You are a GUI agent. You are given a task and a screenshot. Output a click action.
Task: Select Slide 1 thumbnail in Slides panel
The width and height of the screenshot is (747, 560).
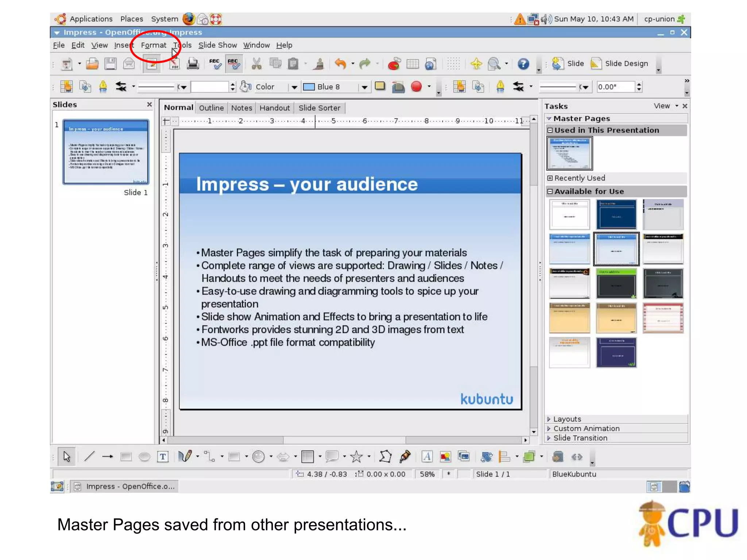click(x=106, y=152)
